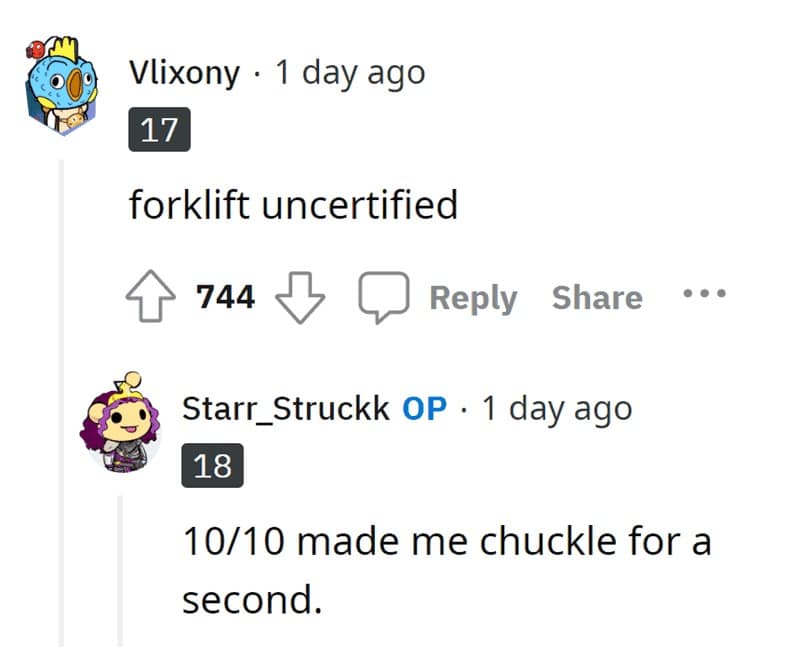Open the comment overflow ellipsis menu
Screen dimensions: 800x647
tap(703, 293)
